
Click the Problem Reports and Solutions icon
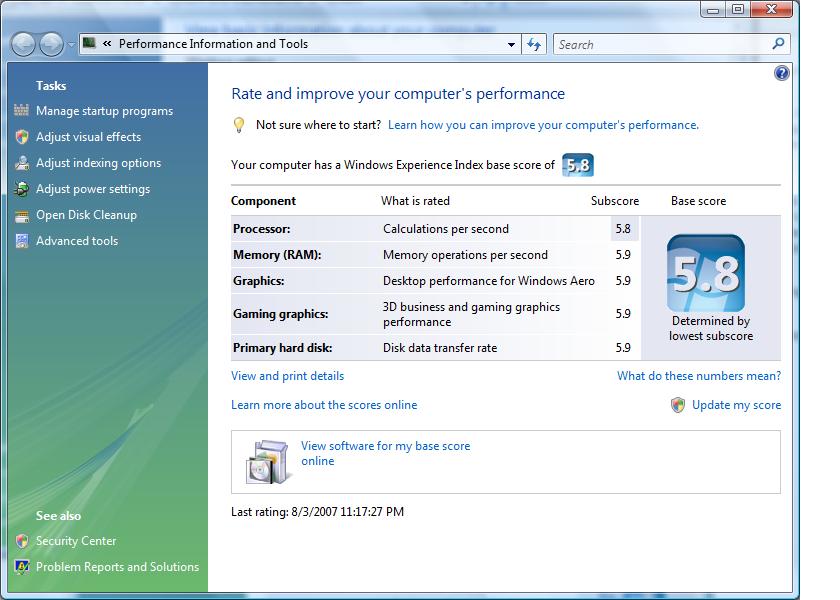coord(22,567)
